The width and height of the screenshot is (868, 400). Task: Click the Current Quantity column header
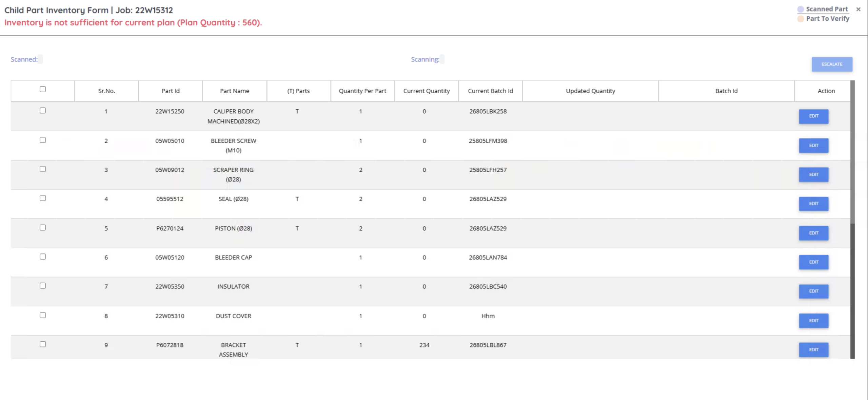coord(427,91)
